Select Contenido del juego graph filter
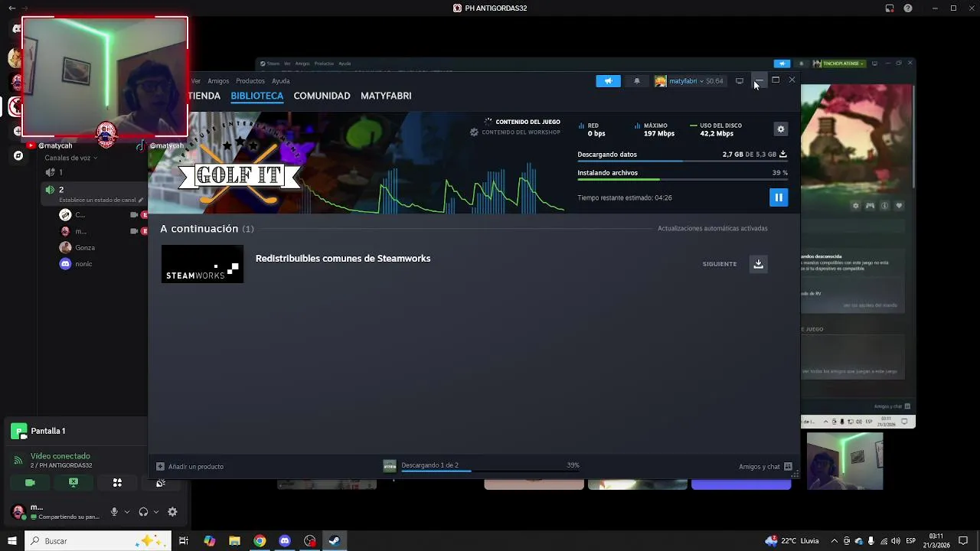The height and width of the screenshot is (551, 980). (x=522, y=122)
